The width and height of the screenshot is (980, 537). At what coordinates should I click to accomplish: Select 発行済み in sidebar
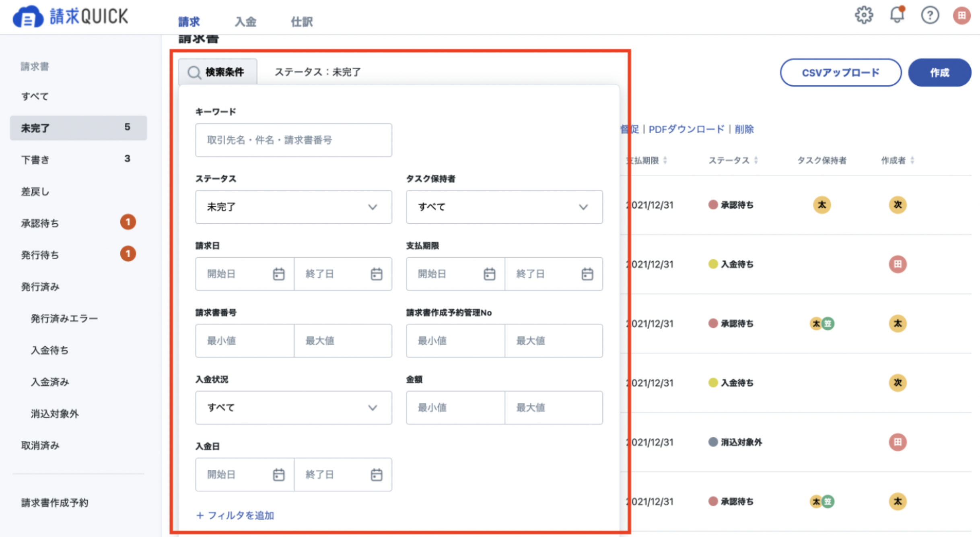(40, 287)
